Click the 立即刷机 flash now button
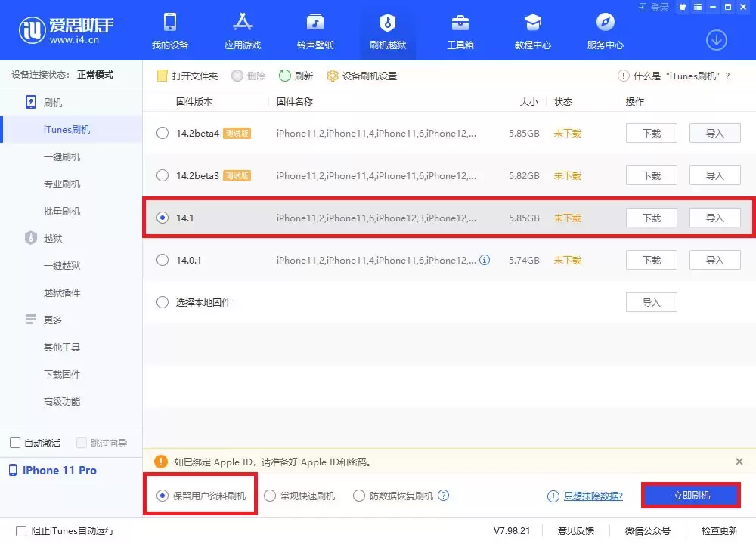The image size is (756, 544). click(x=691, y=496)
